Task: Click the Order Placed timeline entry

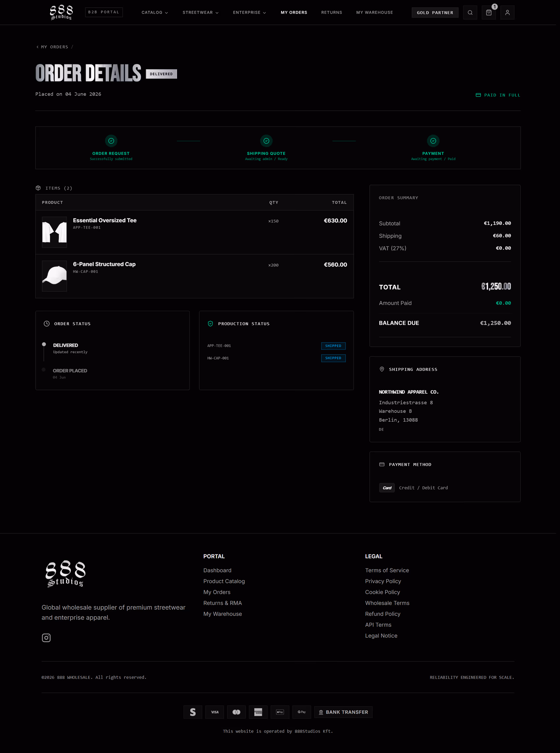Action: 70,371
